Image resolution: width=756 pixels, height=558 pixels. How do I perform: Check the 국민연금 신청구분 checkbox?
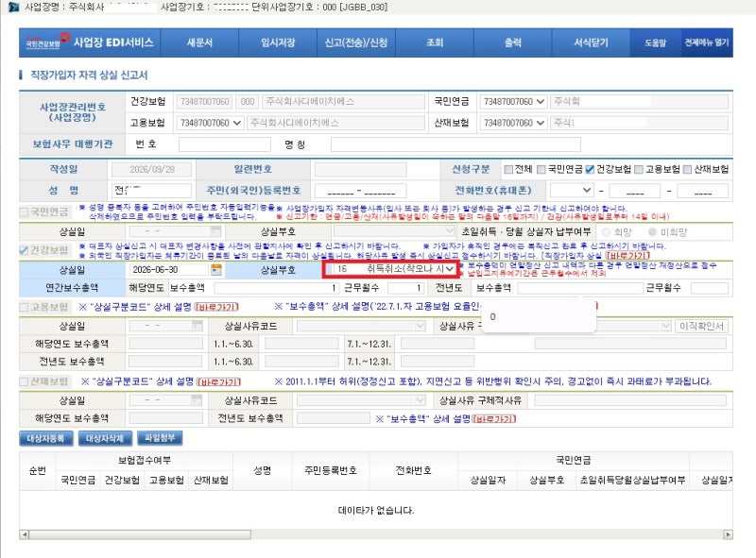[x=541, y=169]
